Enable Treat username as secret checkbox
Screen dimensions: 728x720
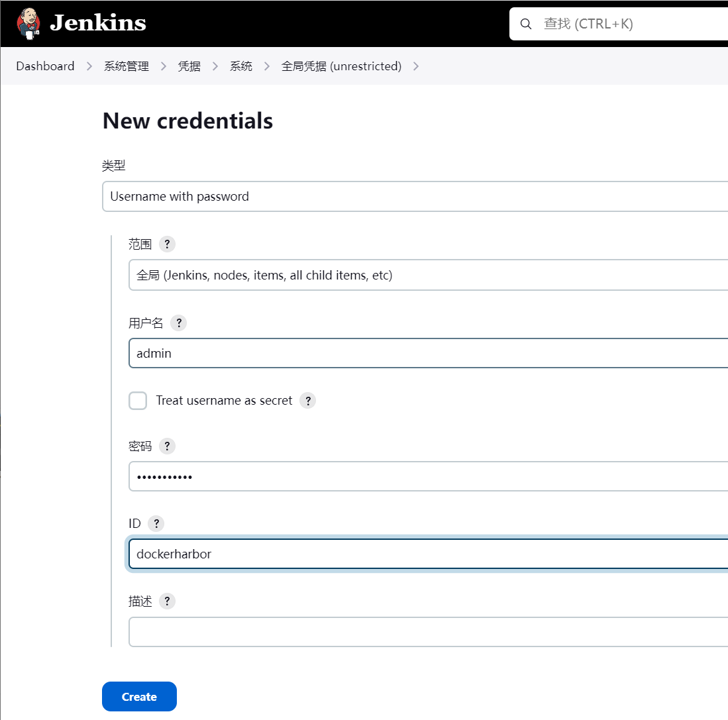coord(138,401)
